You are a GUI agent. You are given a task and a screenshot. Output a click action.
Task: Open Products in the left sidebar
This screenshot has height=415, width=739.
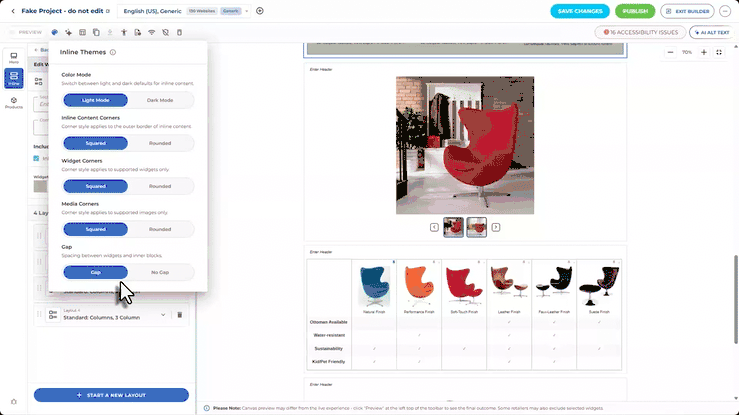click(14, 103)
